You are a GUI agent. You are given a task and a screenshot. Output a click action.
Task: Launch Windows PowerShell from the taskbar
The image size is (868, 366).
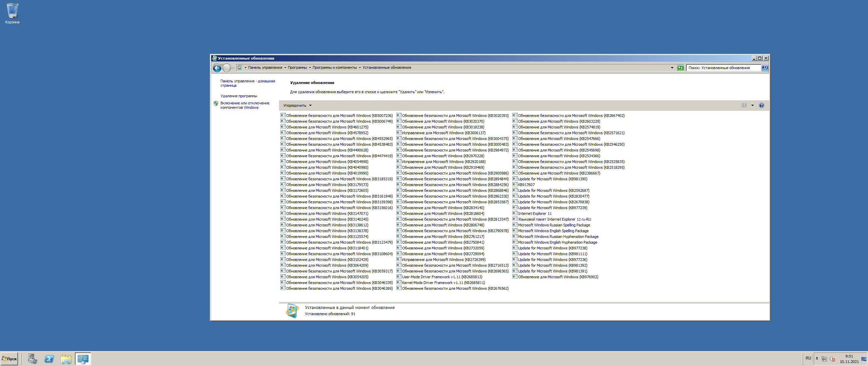pyautogui.click(x=49, y=359)
